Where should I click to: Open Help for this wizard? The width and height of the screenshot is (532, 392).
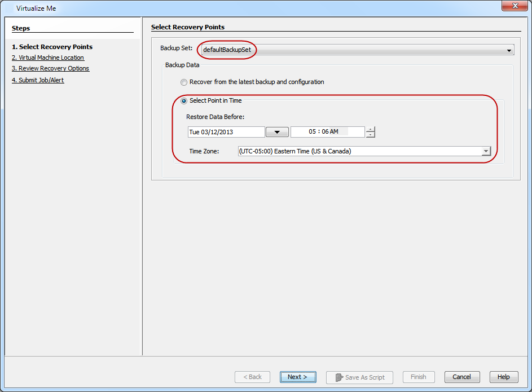(x=503, y=377)
